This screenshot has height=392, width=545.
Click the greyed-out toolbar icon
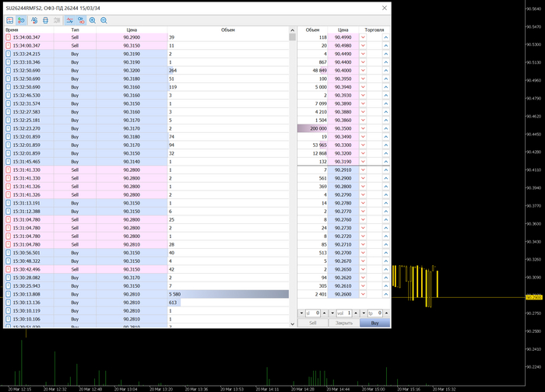pyautogui.click(x=57, y=20)
